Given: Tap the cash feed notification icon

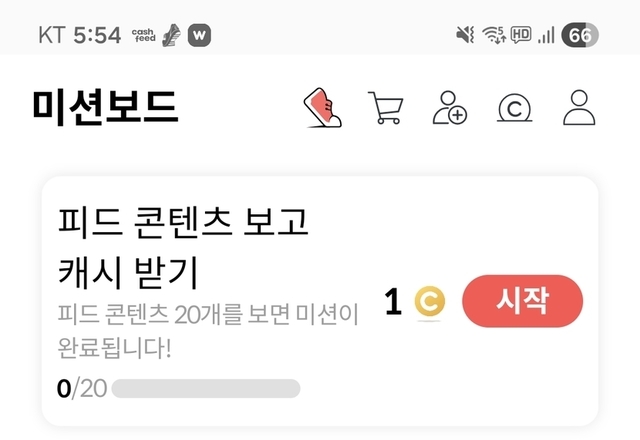Looking at the screenshot, I should point(144,34).
